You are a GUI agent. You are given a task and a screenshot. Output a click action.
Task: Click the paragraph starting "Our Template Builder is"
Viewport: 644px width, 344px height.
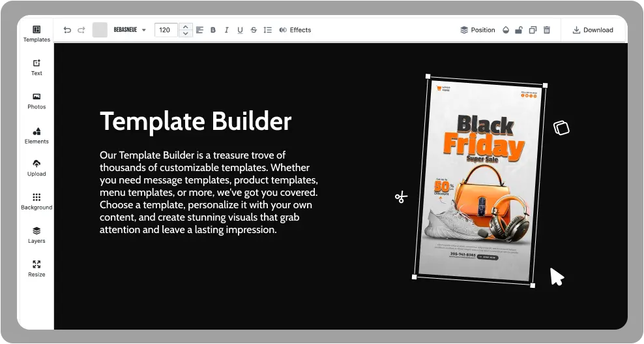click(x=209, y=192)
